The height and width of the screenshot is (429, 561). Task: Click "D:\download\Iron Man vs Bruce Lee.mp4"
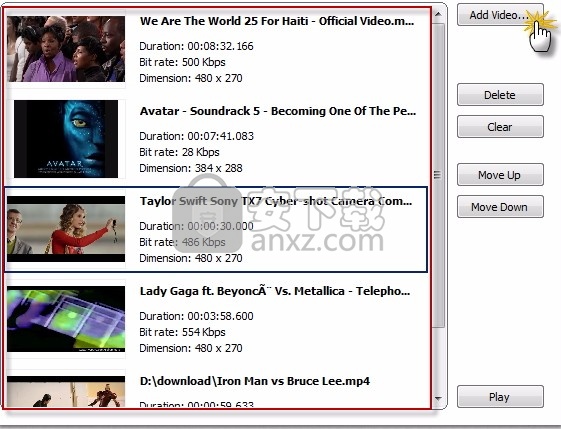coord(255,381)
